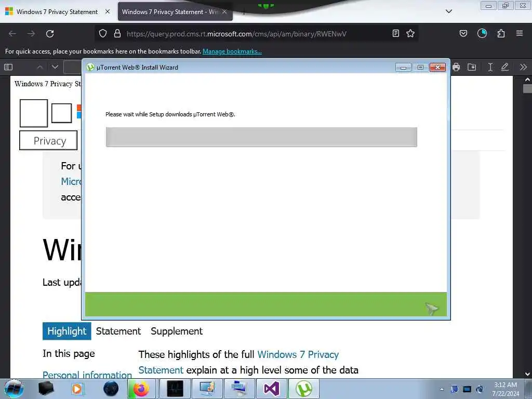Bookmark this page with the star
Viewport: 532px width, 399px height.
pyautogui.click(x=410, y=33)
